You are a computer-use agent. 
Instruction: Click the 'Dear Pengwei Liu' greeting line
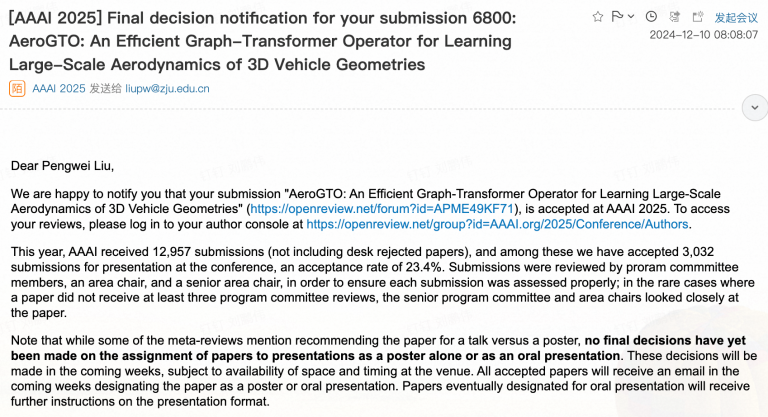62,166
